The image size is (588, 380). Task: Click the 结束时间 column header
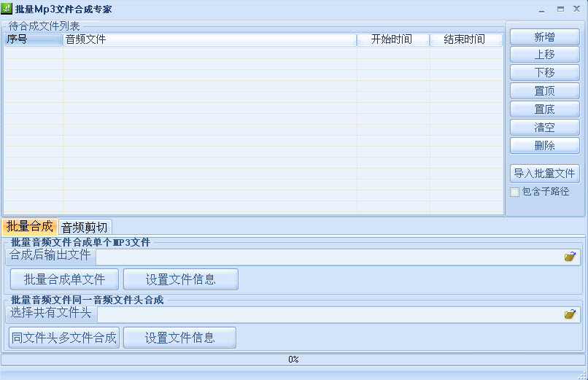coord(465,39)
